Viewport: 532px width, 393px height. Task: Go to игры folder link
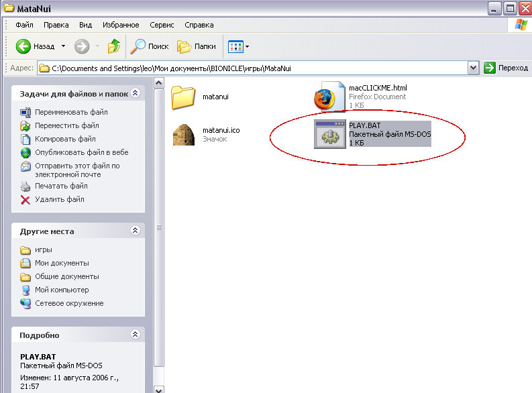pos(44,249)
